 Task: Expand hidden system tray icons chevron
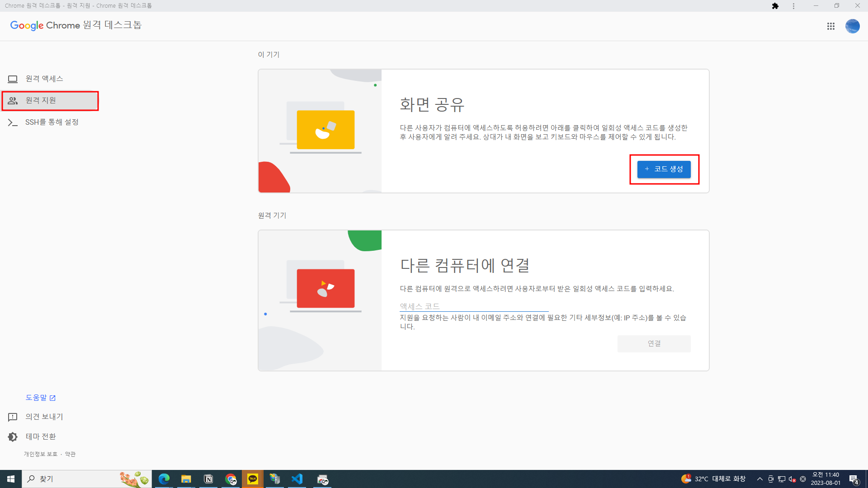click(x=759, y=479)
